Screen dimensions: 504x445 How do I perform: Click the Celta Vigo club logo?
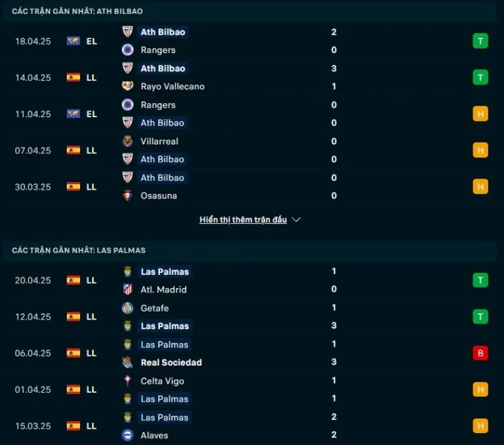(x=127, y=381)
